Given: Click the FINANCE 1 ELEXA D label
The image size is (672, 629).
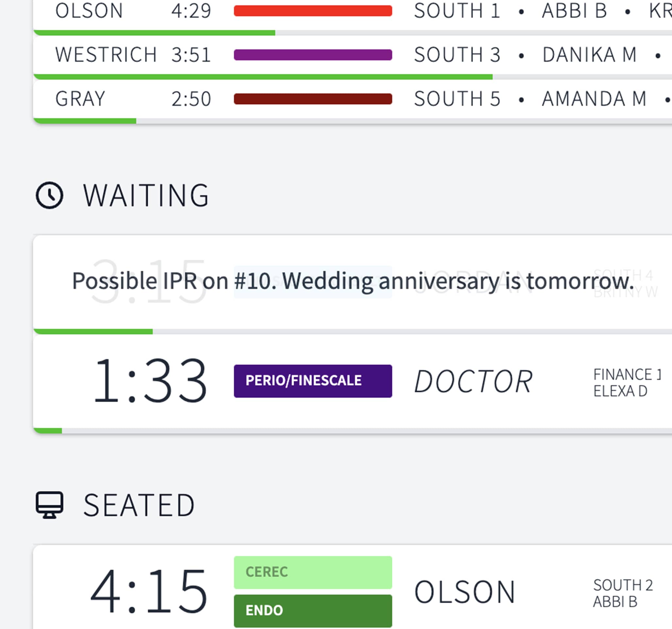Looking at the screenshot, I should (627, 383).
